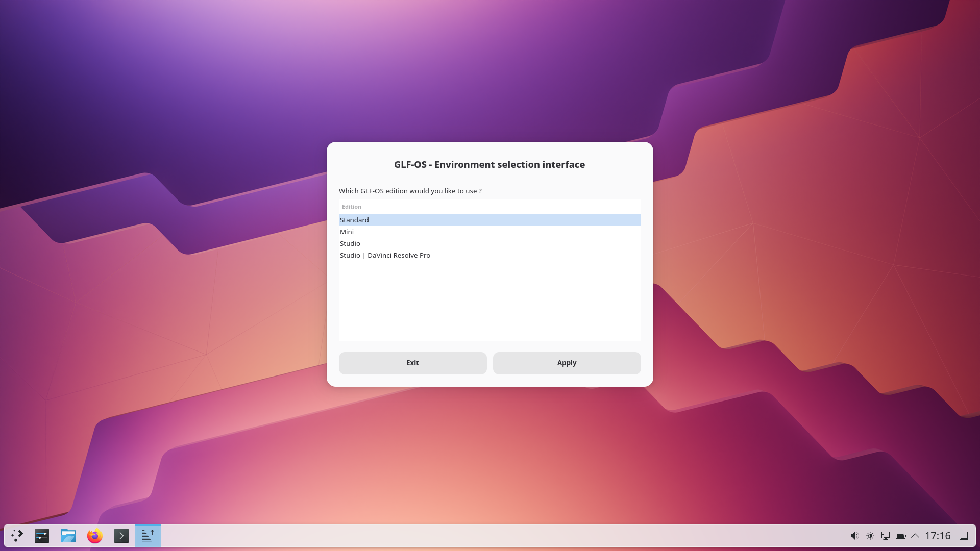Click the 17:16 clock
980x551 pixels.
pos(938,536)
